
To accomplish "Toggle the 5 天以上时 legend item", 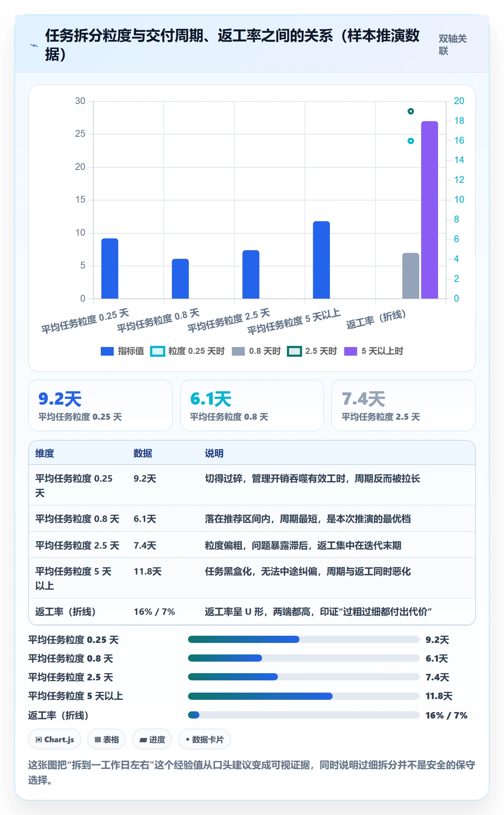I will [374, 351].
